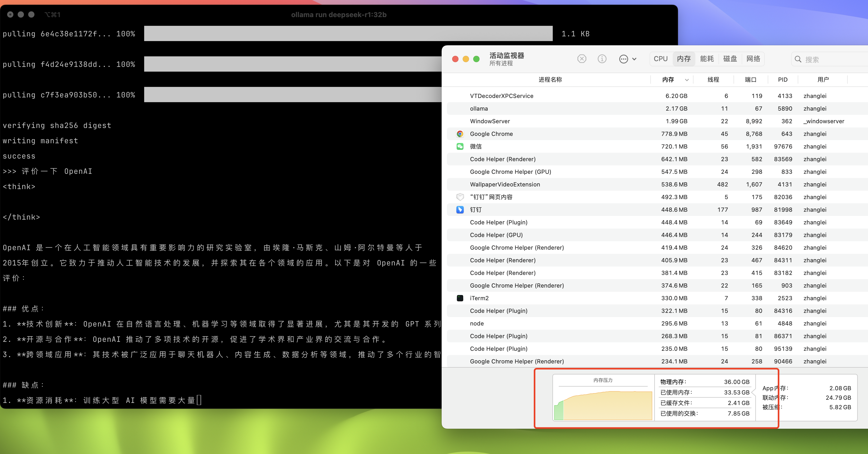
Task: Click the 活动监视器 window title
Action: point(506,56)
